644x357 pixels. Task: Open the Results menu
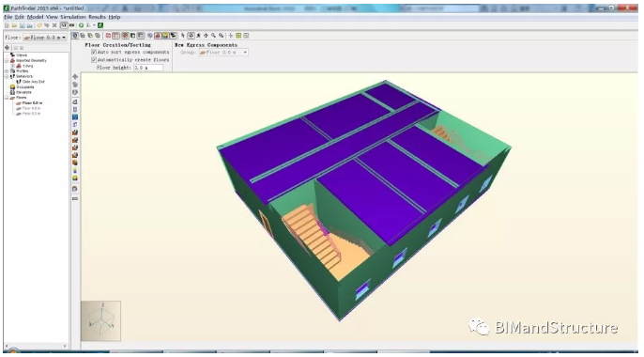pos(97,17)
